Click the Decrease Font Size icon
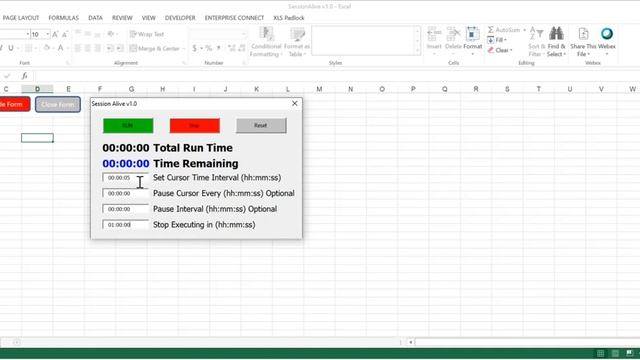 [x=65, y=35]
